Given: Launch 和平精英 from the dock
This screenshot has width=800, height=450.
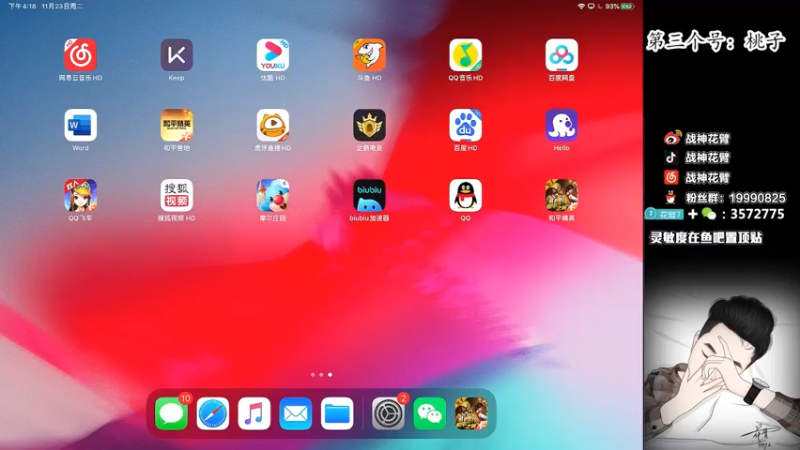Looking at the screenshot, I should [x=471, y=413].
